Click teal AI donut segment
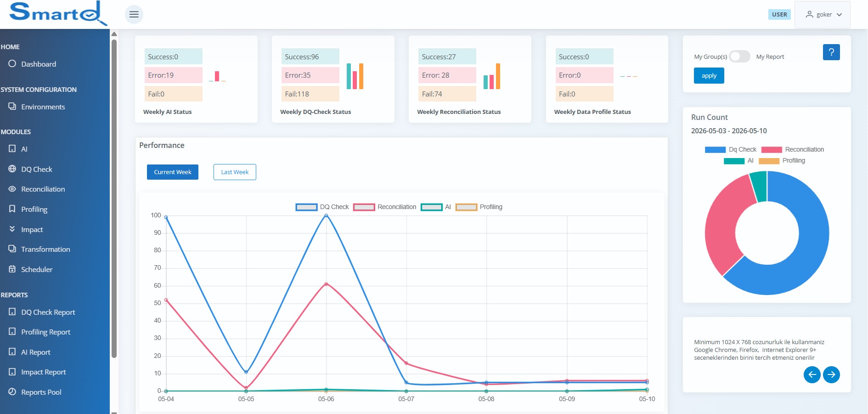This screenshot has height=414, width=868. coord(759,186)
